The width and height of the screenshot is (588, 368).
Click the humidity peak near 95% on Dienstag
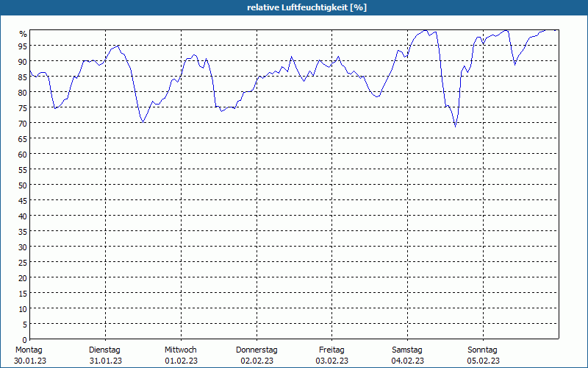tap(118, 46)
